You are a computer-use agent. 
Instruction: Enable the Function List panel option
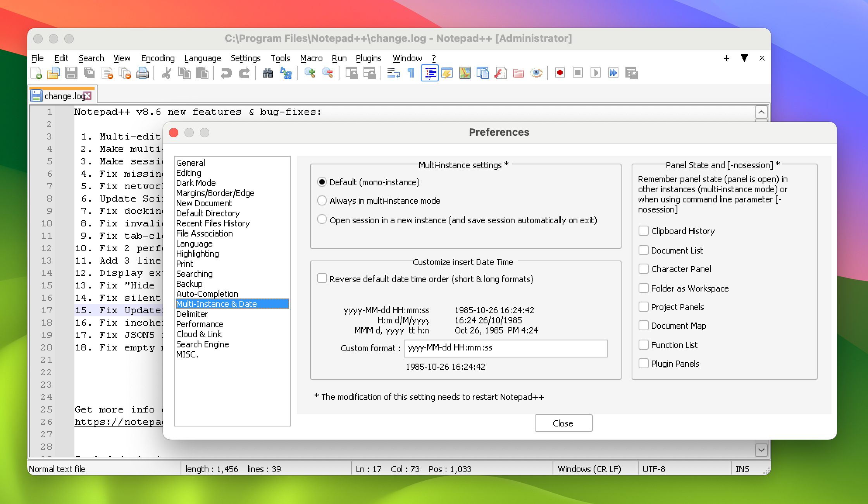click(644, 344)
